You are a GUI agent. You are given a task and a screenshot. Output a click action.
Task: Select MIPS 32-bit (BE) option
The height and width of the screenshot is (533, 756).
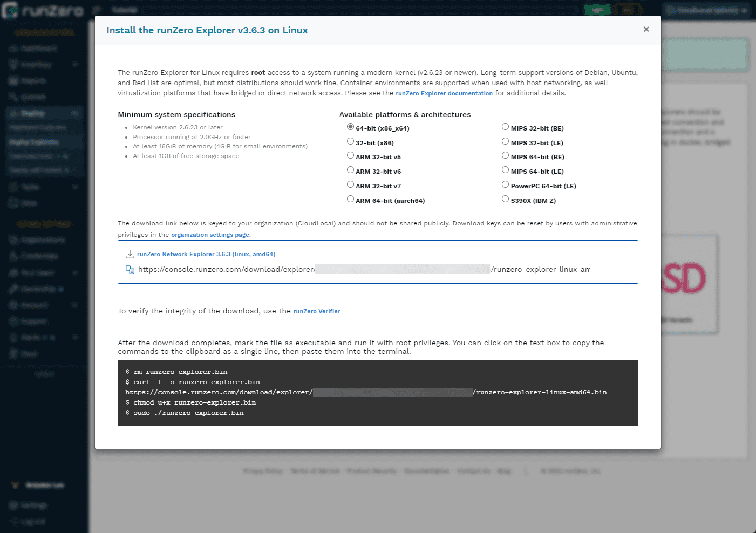tap(505, 127)
